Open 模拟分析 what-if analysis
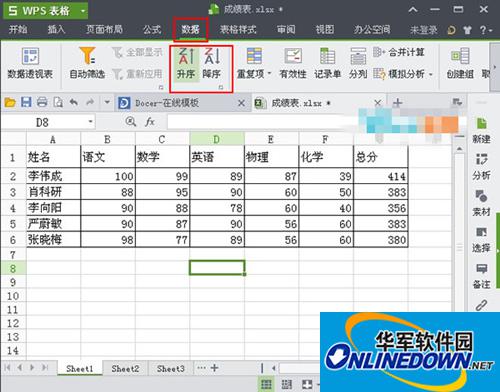Screen dimensions: 500x392 [402, 74]
